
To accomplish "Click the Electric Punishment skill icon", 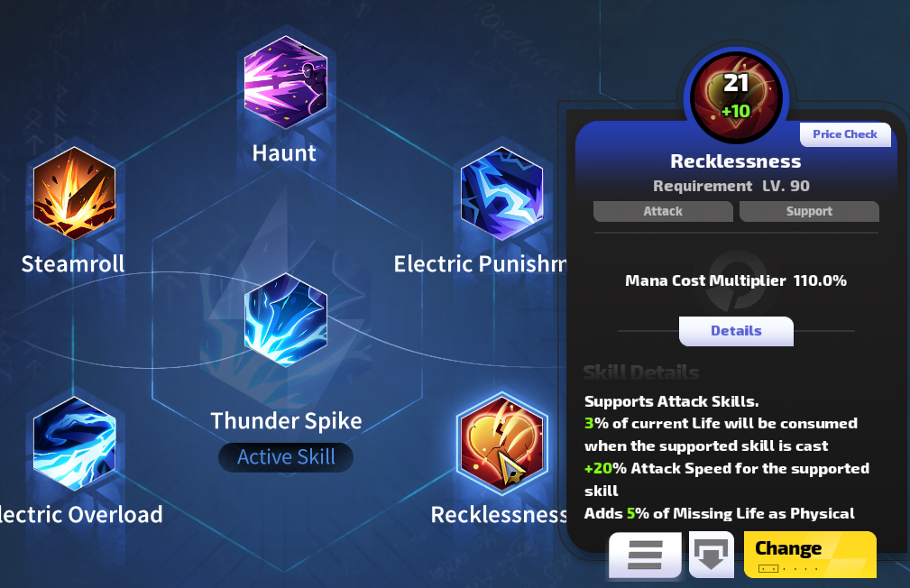I will [502, 194].
